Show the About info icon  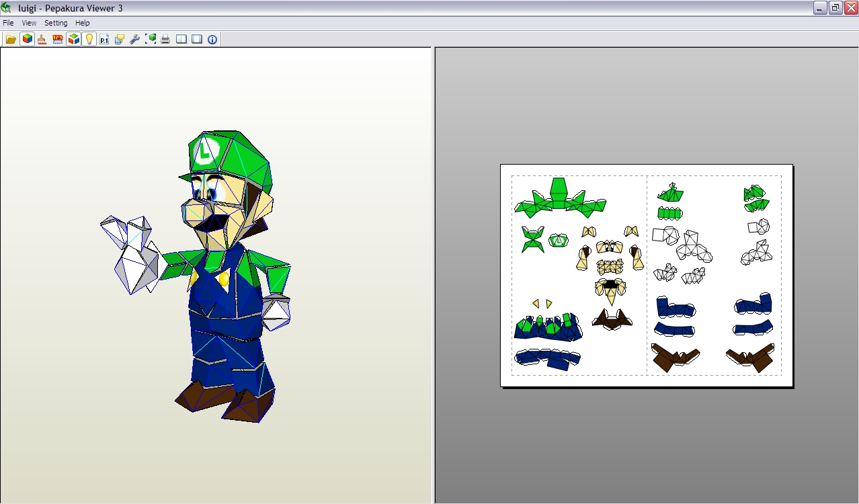click(212, 39)
